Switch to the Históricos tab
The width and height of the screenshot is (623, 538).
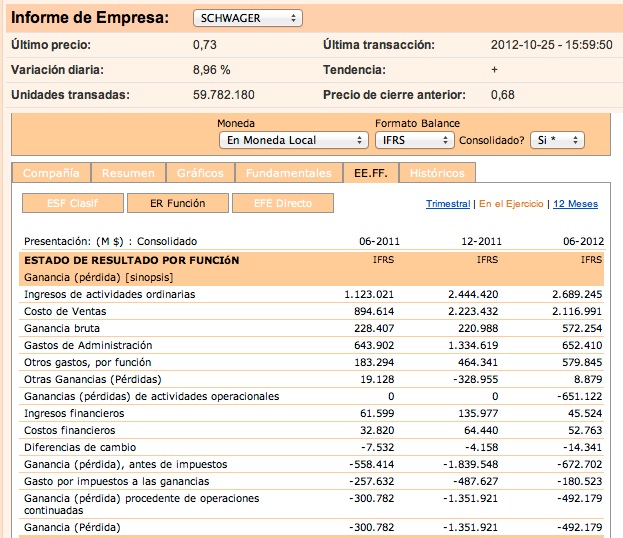(437, 173)
